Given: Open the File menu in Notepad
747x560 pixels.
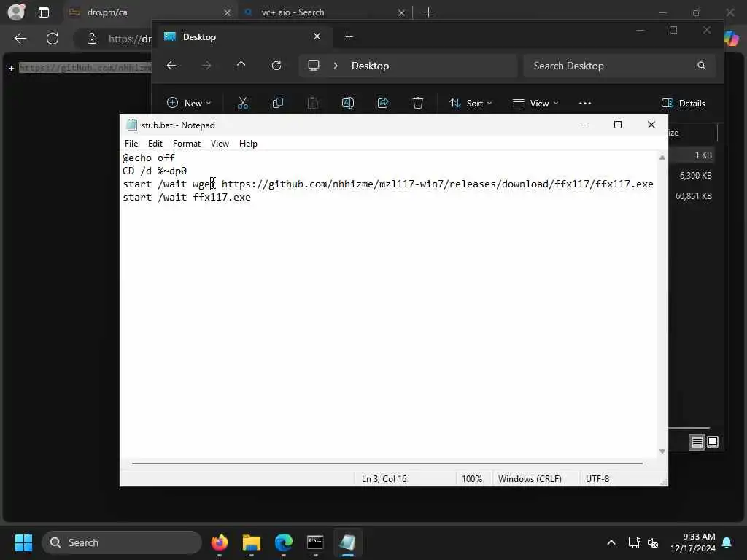Looking at the screenshot, I should click(x=131, y=144).
